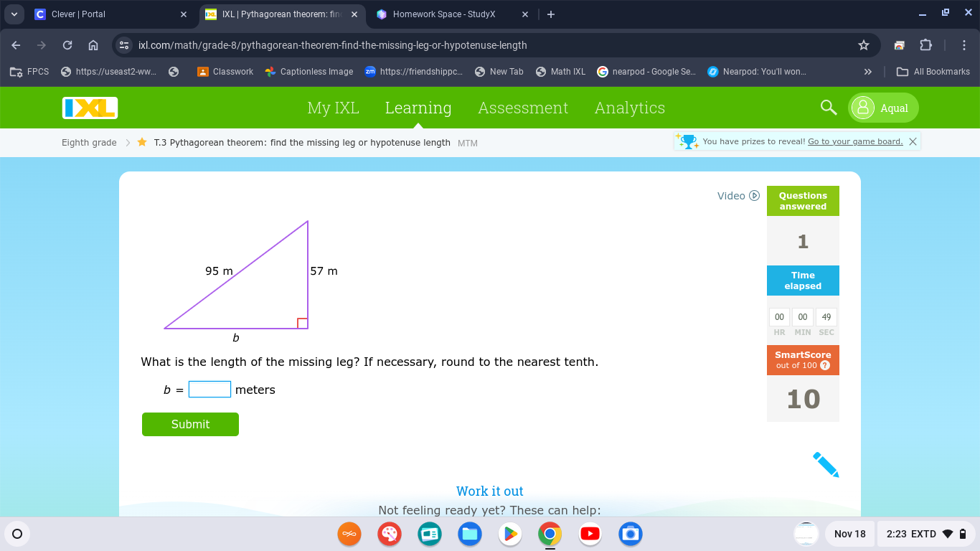Open the Files app on shelf

(470, 534)
